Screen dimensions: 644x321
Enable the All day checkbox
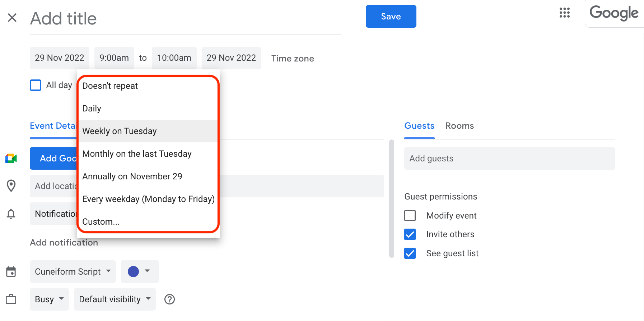pyautogui.click(x=36, y=85)
